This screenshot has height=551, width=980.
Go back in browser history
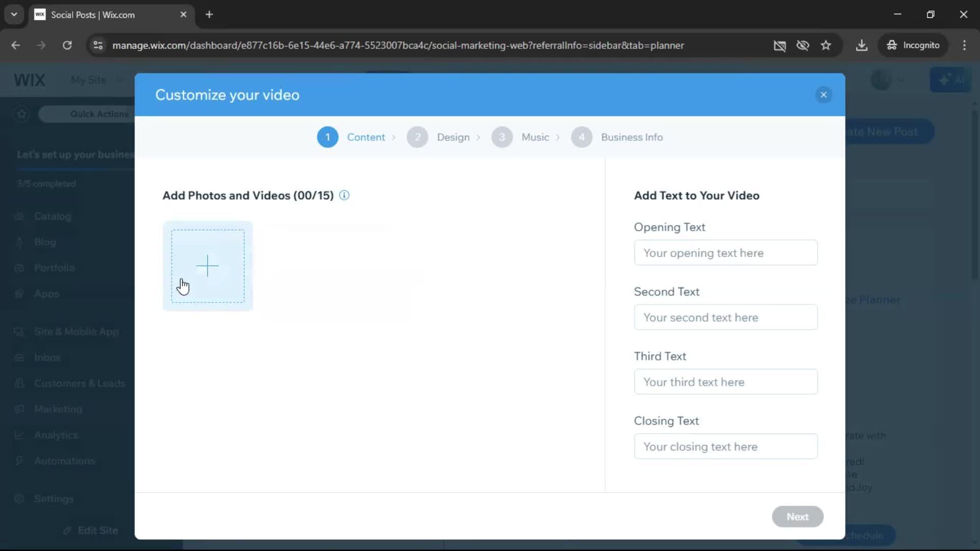[x=16, y=45]
